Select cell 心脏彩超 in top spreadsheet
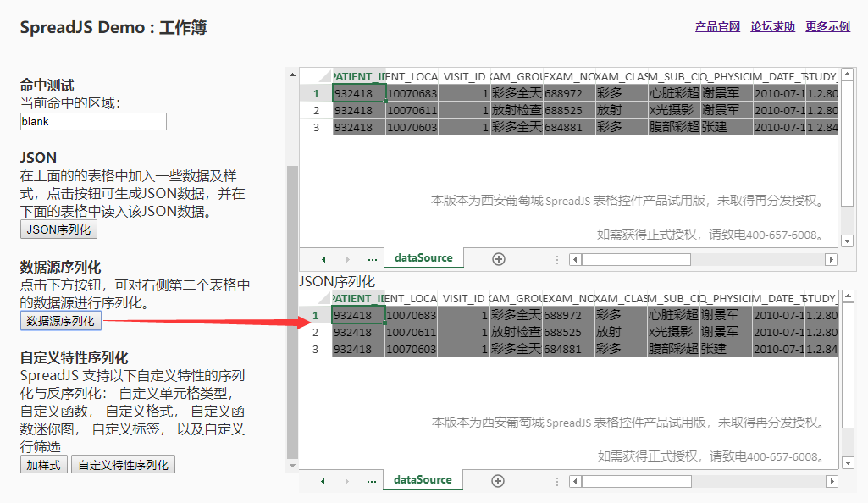The image size is (868, 503). 674,93
